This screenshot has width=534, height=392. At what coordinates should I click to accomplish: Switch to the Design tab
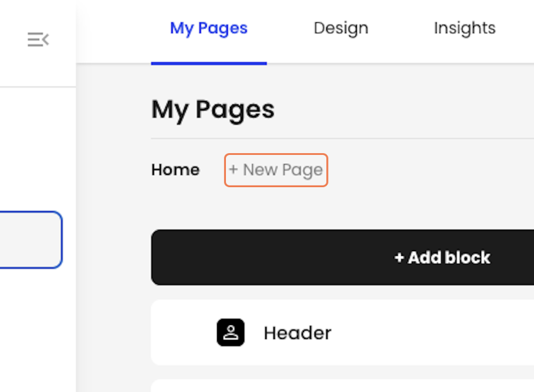tap(341, 28)
